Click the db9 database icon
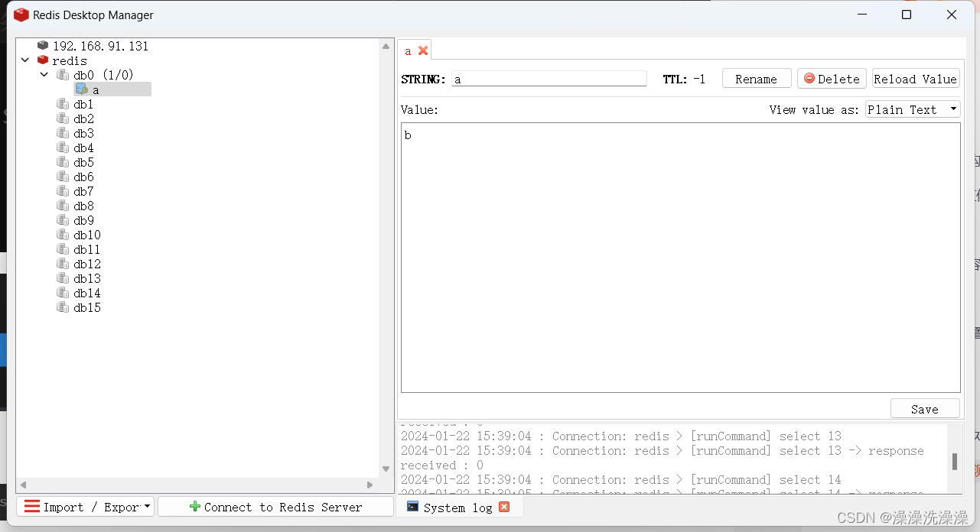This screenshot has width=980, height=532. [x=63, y=220]
